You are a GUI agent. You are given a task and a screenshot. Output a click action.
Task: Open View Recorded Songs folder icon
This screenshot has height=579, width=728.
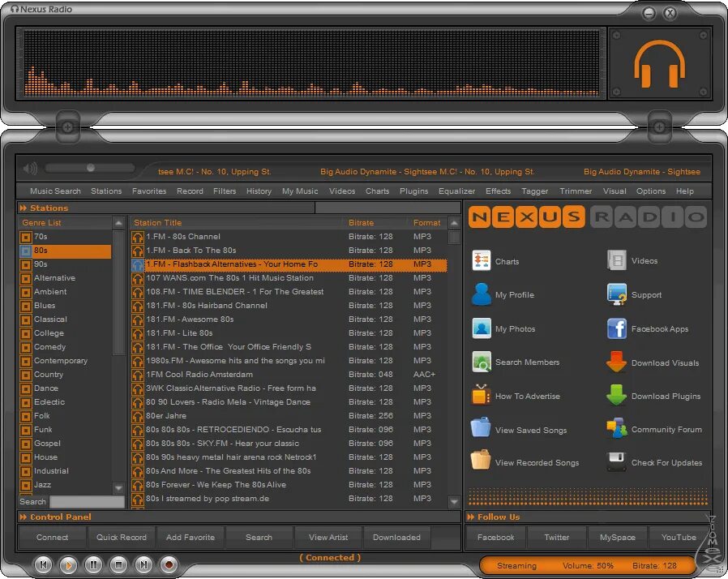tap(481, 461)
